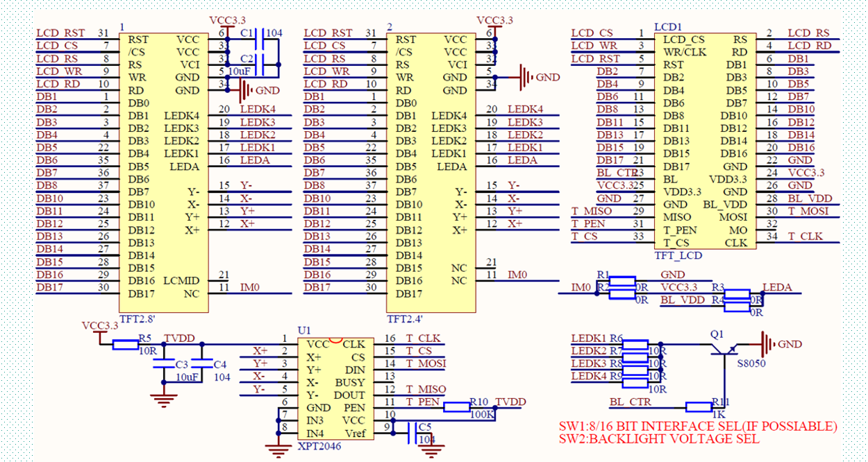
Task: Select the GND symbol below capacitor C3
Action: click(x=164, y=399)
